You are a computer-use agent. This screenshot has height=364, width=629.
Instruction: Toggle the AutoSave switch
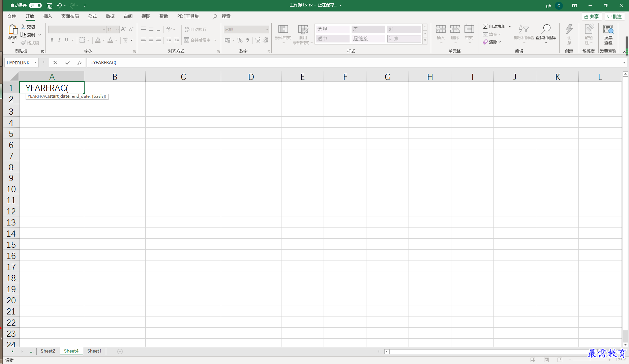35,5
